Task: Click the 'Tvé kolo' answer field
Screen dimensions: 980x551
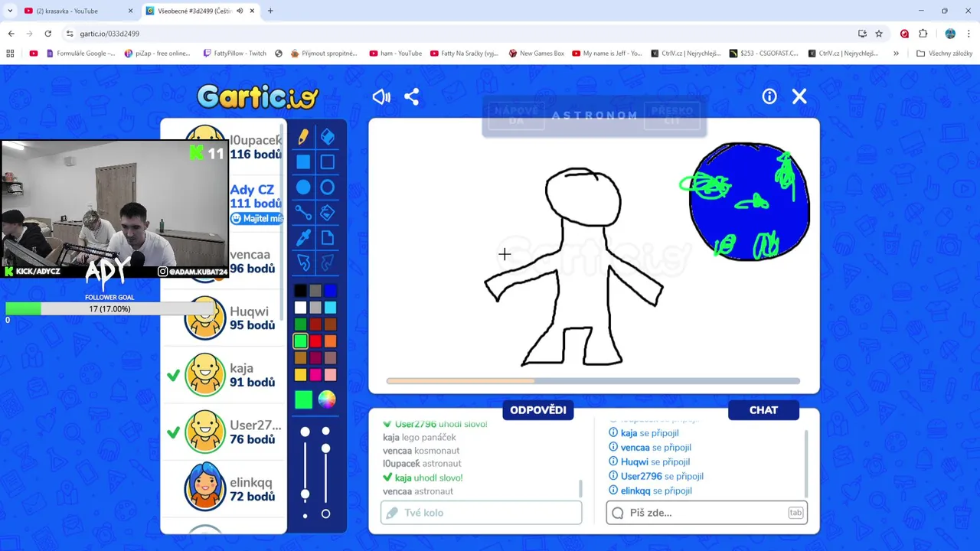Action: (481, 513)
